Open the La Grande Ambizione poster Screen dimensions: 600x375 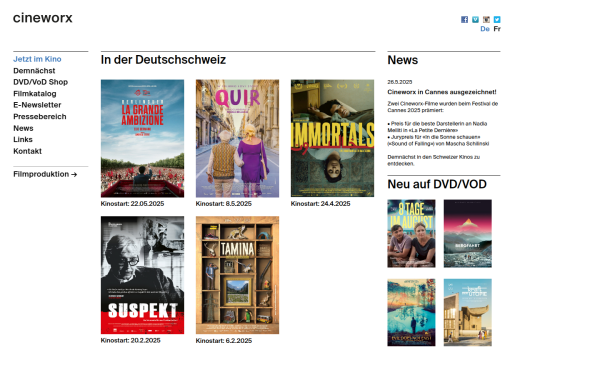coord(142,139)
